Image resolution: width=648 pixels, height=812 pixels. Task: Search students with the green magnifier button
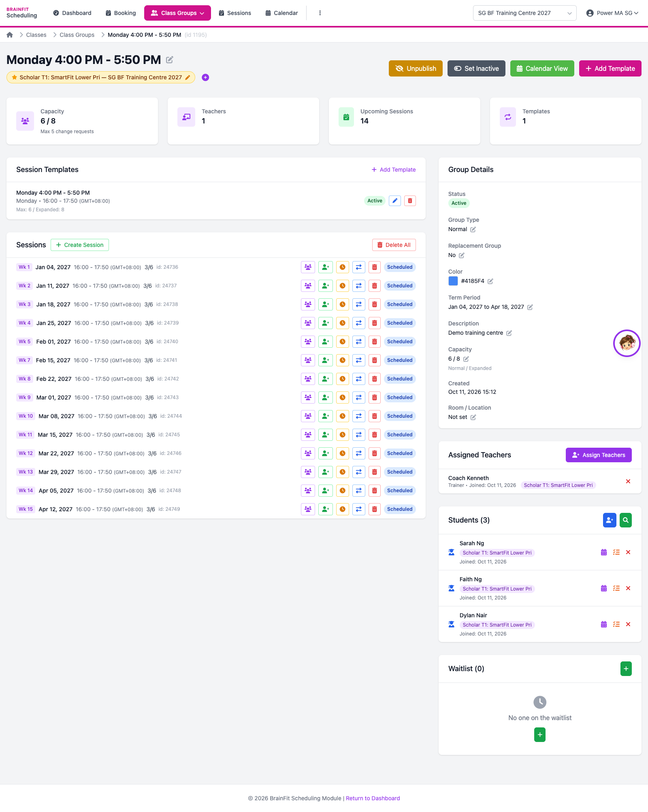click(x=626, y=520)
